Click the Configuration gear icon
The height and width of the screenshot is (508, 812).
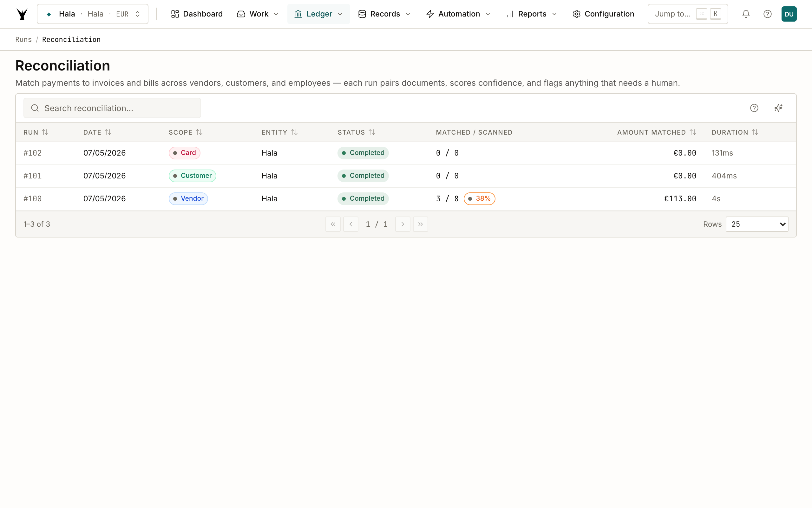pyautogui.click(x=576, y=14)
